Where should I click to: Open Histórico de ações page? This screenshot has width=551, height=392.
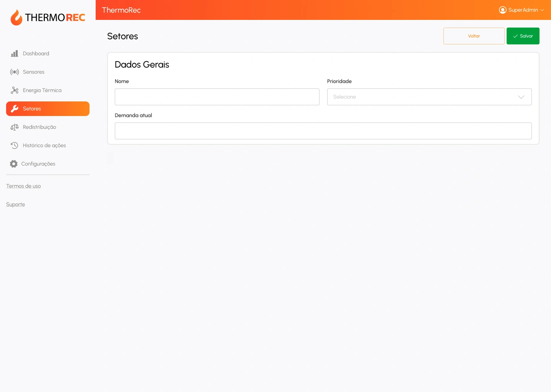44,145
